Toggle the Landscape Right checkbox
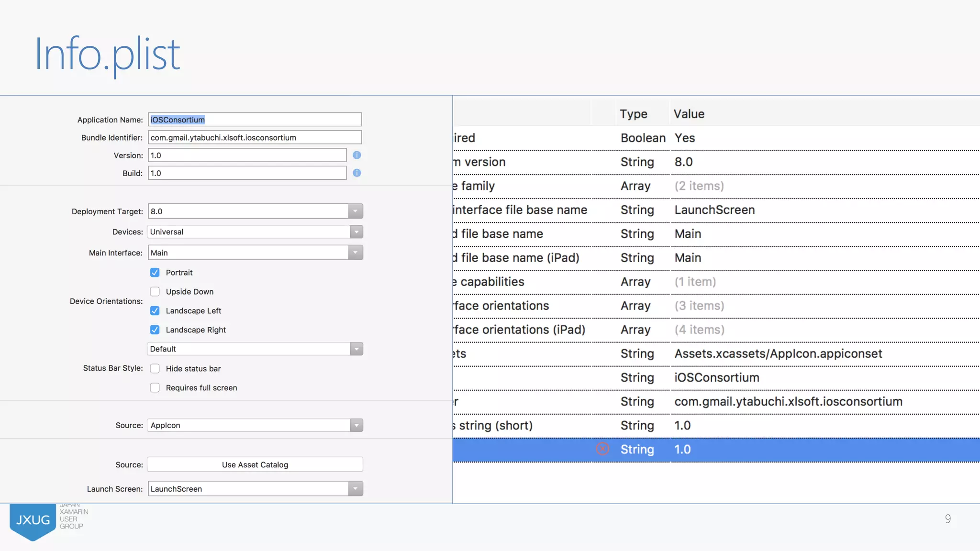Image resolution: width=980 pixels, height=551 pixels. click(155, 330)
